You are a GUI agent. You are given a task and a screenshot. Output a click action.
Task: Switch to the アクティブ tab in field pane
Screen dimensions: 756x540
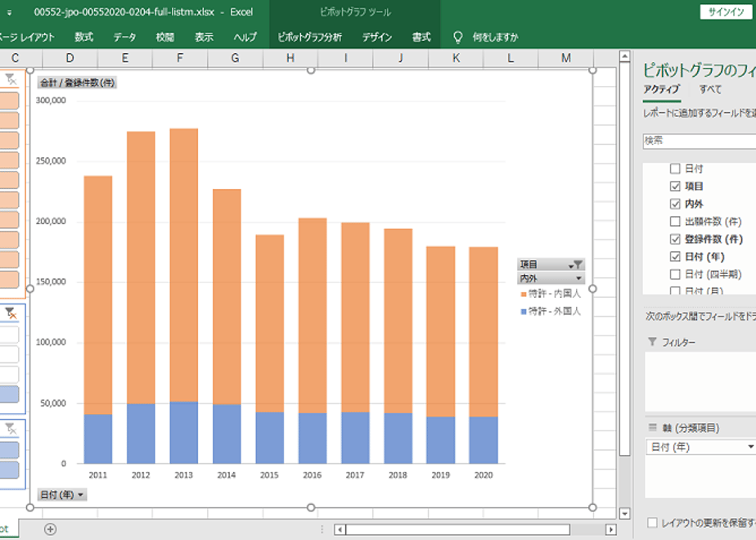[x=661, y=89]
